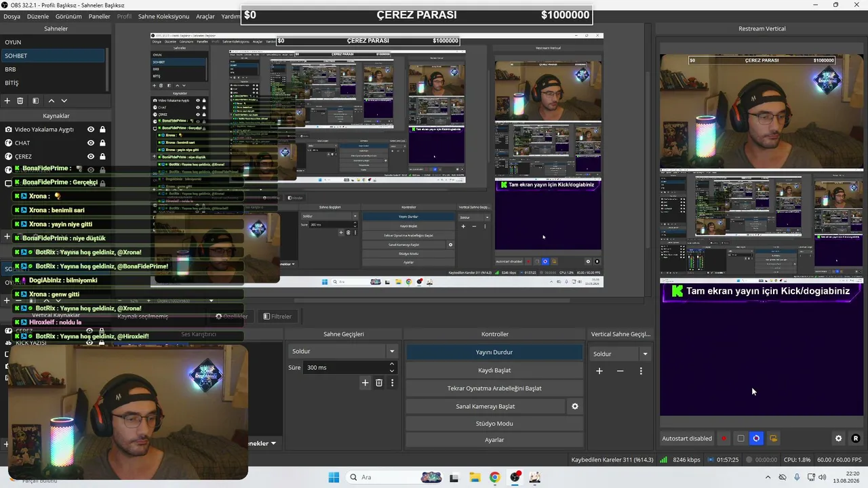Click the square stop icon in vertical dock

point(741,439)
